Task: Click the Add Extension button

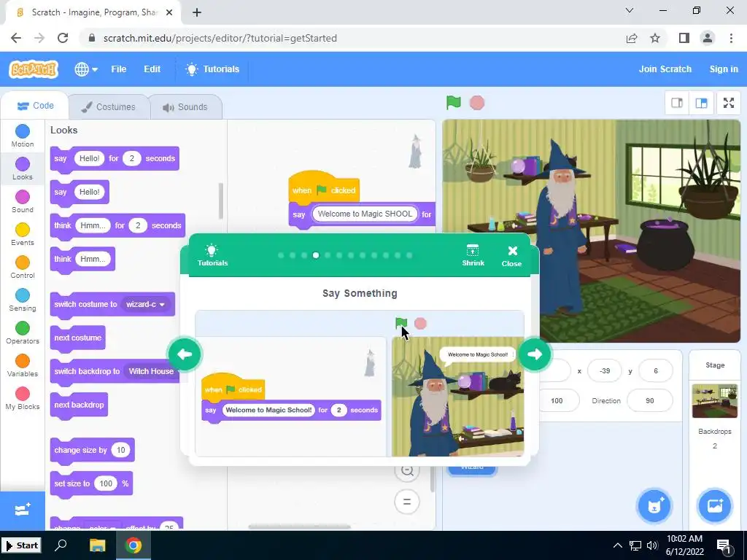Action: [23, 510]
